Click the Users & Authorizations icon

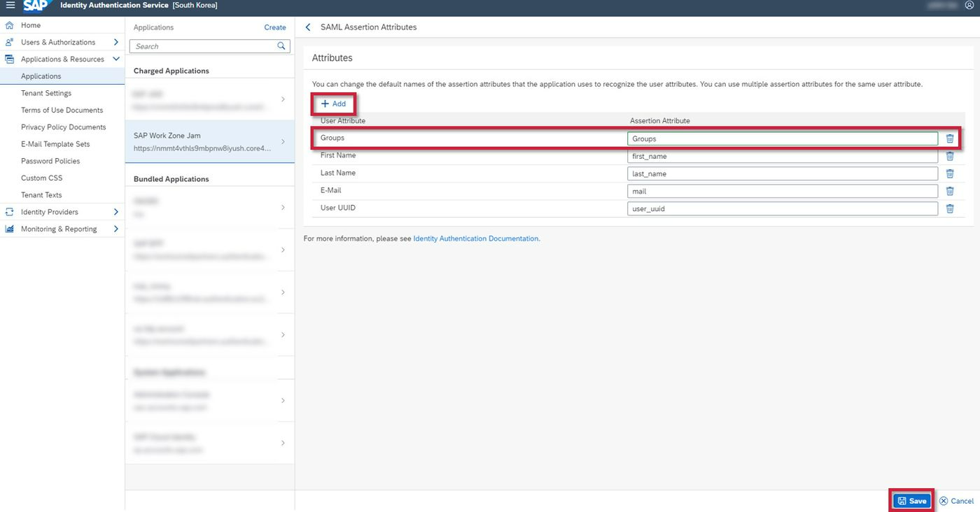click(10, 42)
